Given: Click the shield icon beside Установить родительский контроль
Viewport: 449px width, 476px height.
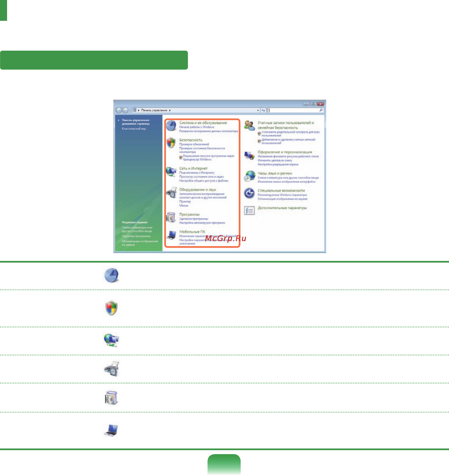Looking at the screenshot, I should tap(259, 133).
